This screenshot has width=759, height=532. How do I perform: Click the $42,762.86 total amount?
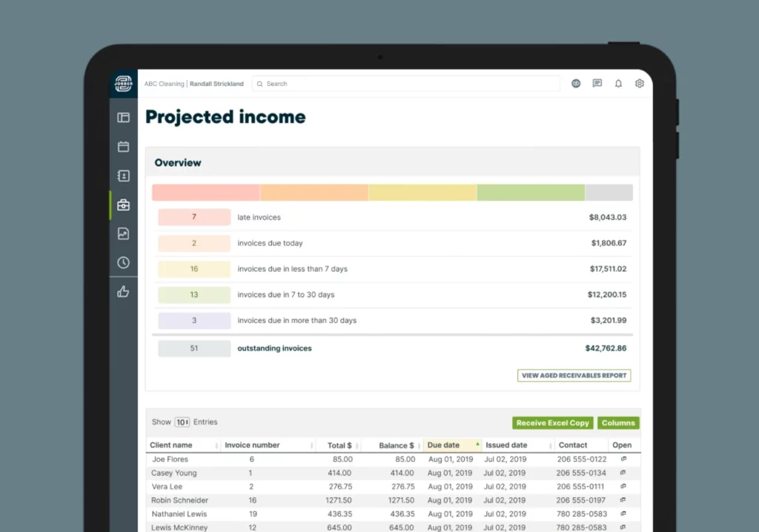pyautogui.click(x=606, y=348)
